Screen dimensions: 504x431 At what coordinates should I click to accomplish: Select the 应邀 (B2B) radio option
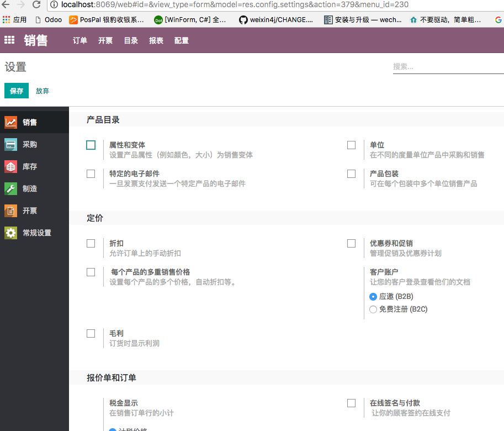(373, 297)
